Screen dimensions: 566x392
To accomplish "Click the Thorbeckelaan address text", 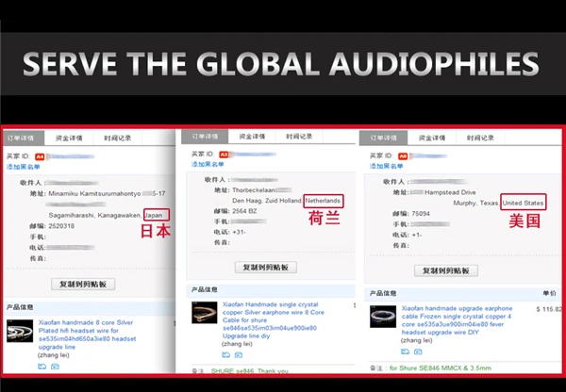I will coord(254,190).
